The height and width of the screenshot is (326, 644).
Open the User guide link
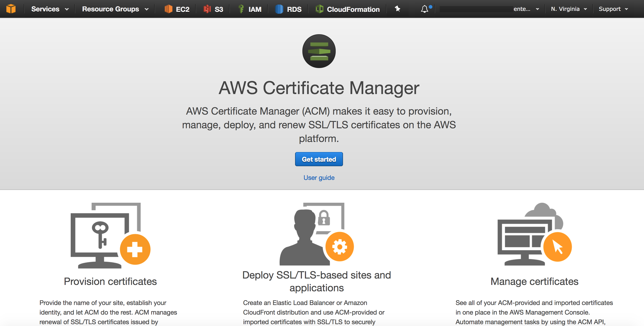pyautogui.click(x=319, y=178)
